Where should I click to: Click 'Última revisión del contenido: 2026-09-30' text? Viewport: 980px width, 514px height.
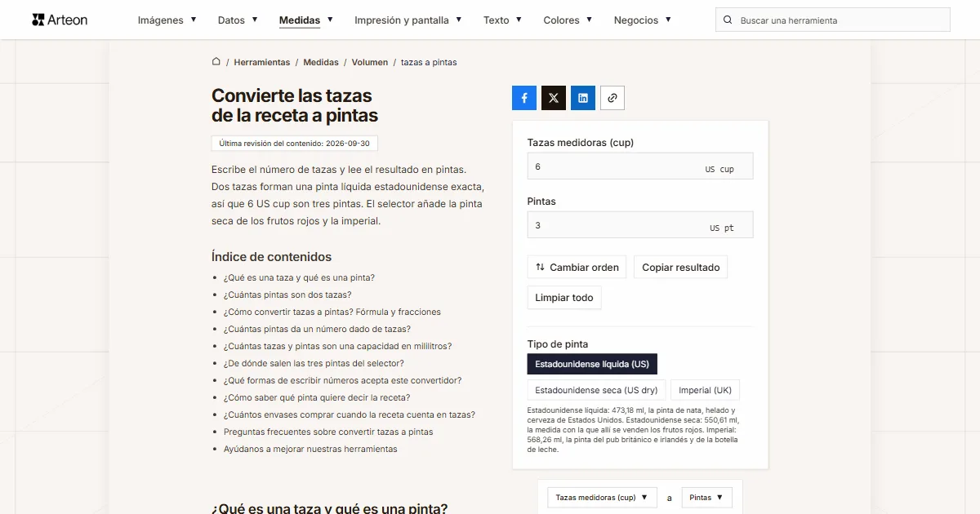tap(294, 144)
